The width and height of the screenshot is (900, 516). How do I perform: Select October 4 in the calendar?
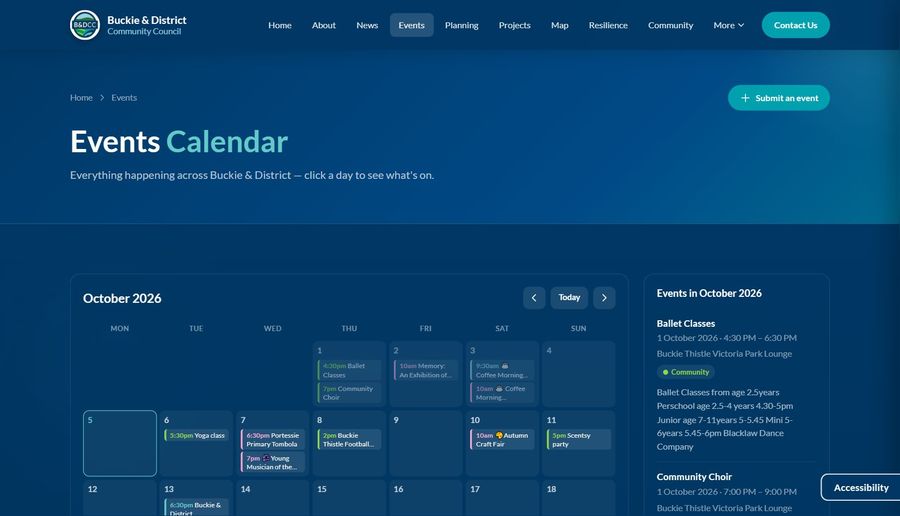(579, 374)
